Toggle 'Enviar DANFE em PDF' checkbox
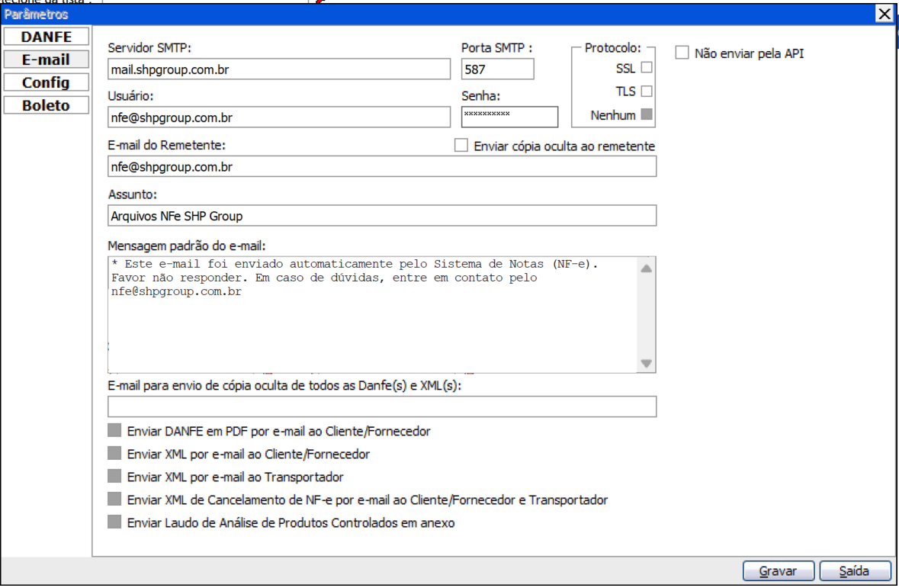The width and height of the screenshot is (899, 588). [115, 431]
